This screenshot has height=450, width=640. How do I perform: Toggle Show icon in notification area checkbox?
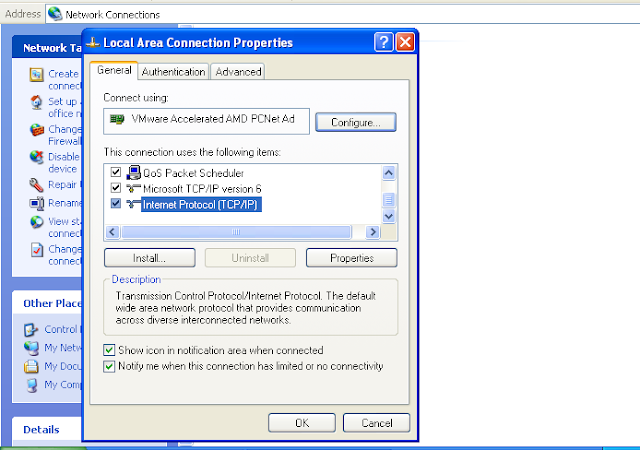[109, 350]
